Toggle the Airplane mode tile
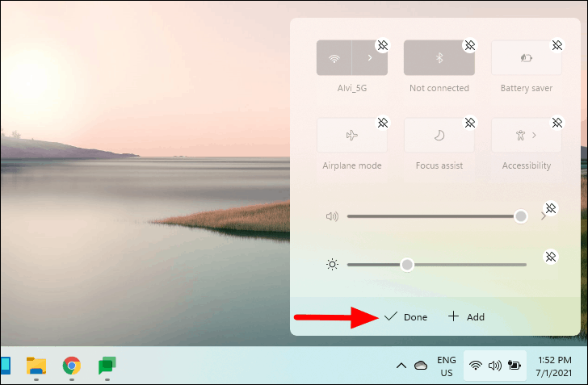 [x=352, y=136]
